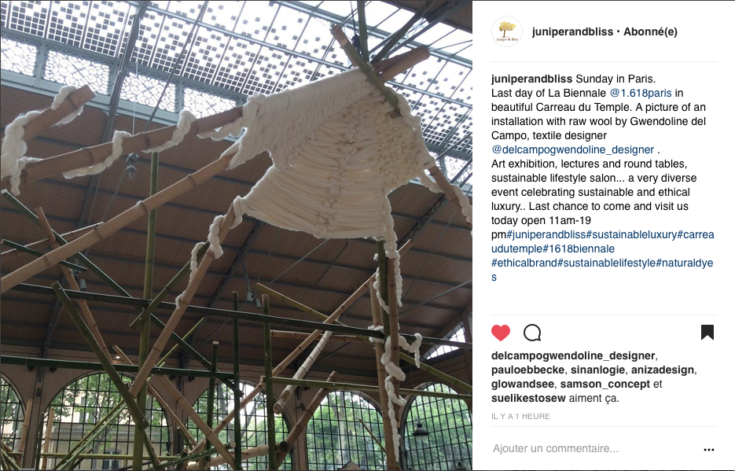Image resolution: width=735 pixels, height=471 pixels.
Task: Open juniperandbliss username in header
Action: click(572, 31)
